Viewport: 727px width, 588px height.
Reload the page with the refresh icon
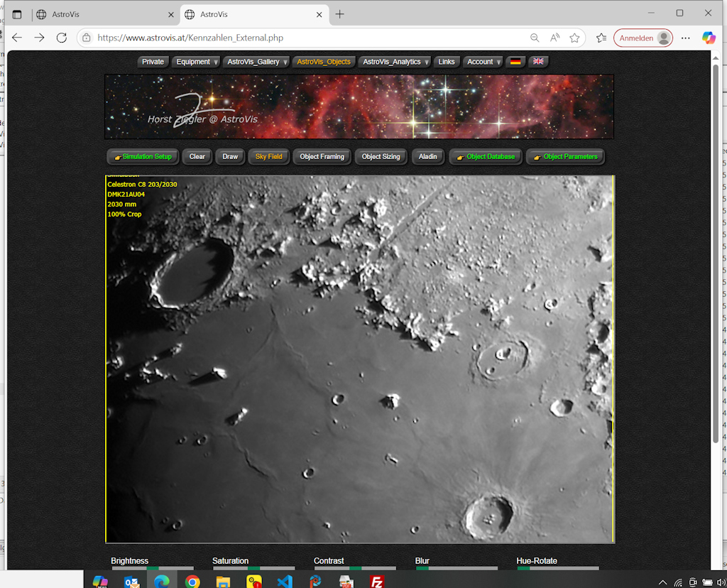pyautogui.click(x=62, y=38)
